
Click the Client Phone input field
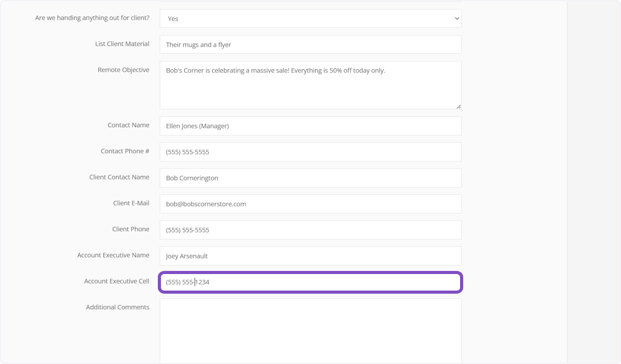(x=310, y=230)
